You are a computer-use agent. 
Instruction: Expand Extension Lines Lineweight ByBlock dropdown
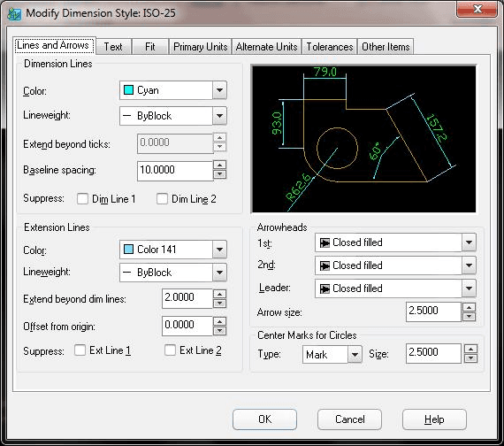coord(173,273)
